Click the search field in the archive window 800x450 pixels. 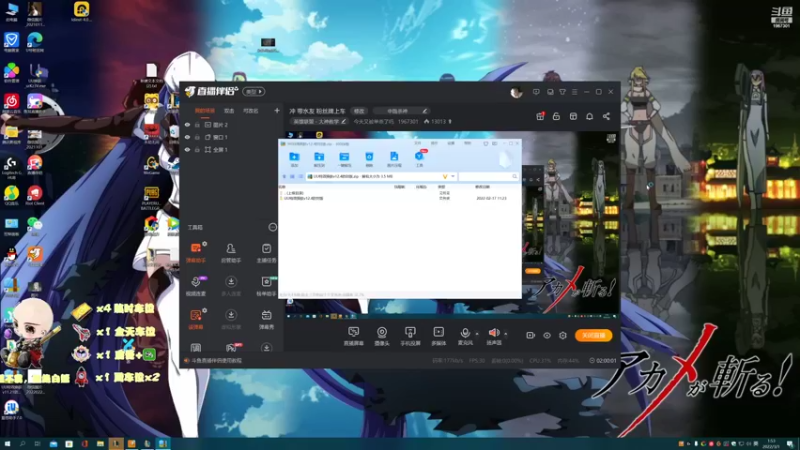(x=488, y=177)
